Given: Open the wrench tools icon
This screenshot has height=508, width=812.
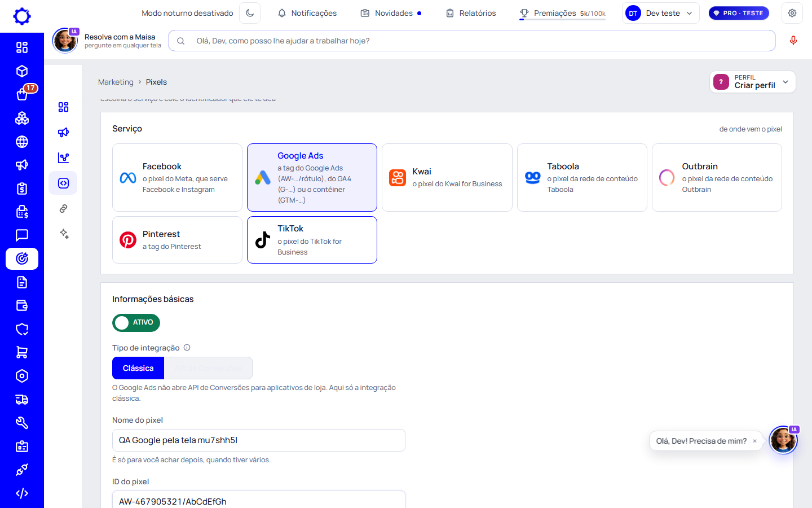Looking at the screenshot, I should click(x=22, y=423).
